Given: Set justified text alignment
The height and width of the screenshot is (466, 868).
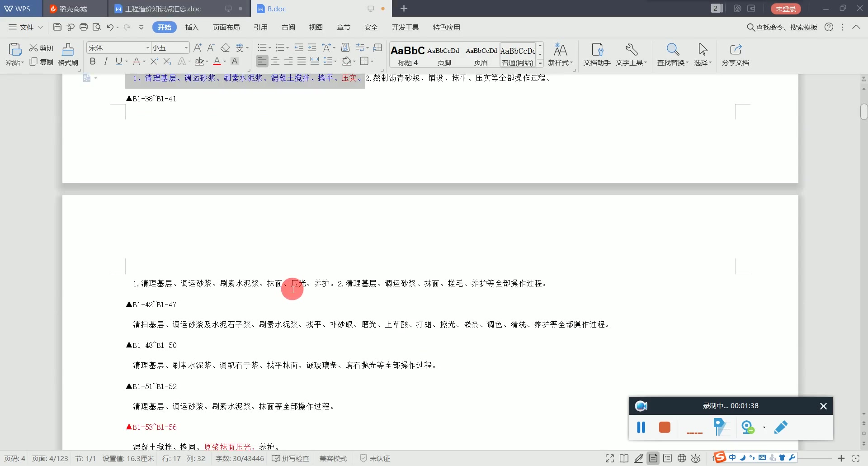Looking at the screenshot, I should coord(302,61).
